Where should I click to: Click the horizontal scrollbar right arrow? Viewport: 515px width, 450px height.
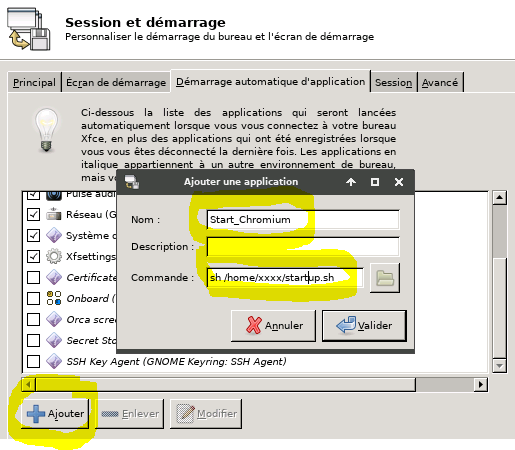point(481,384)
